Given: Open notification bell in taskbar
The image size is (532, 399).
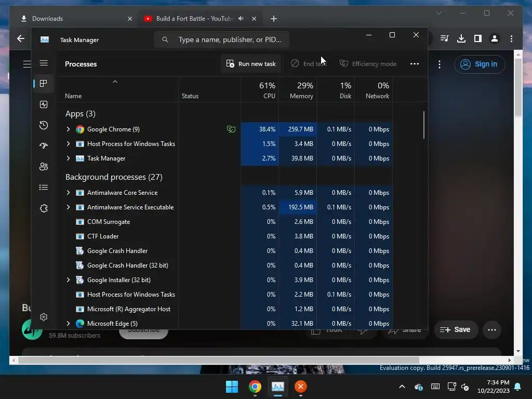Looking at the screenshot, I should coord(518,387).
